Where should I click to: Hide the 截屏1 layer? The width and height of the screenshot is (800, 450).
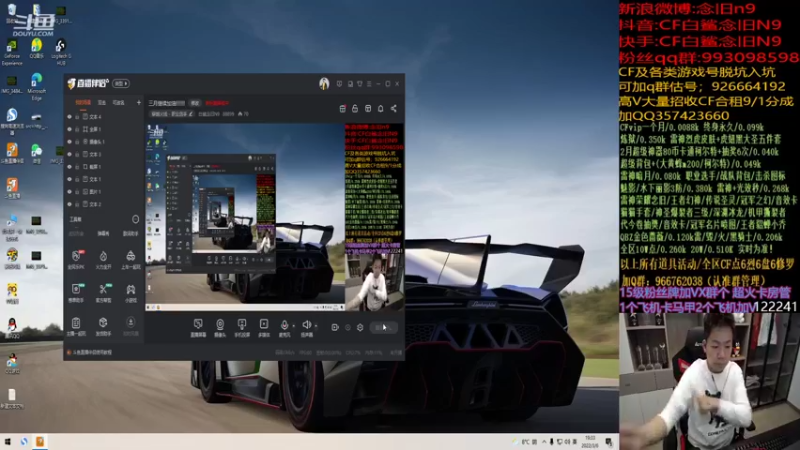point(69,167)
